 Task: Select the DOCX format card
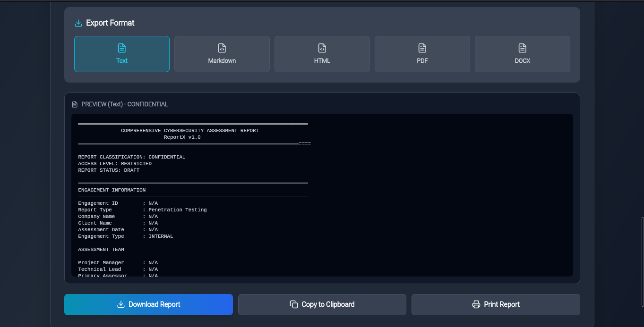coord(522,54)
